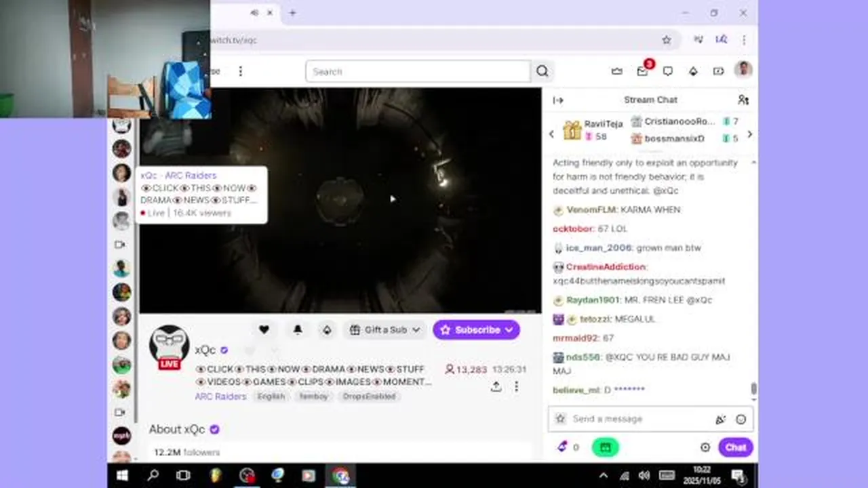
Task: Open the Windows Start menu
Action: click(123, 475)
